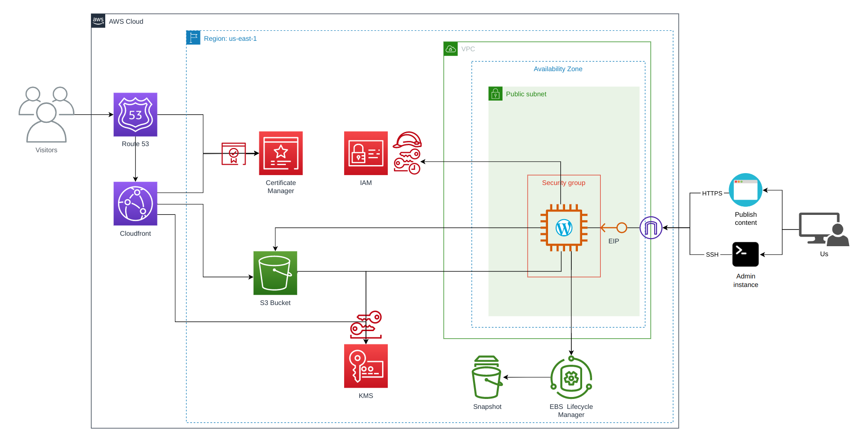Select the Public subnet lock icon

tap(495, 94)
